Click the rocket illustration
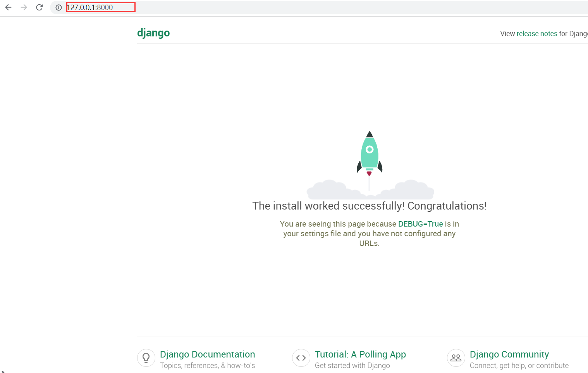Viewport: 588px width, 373px height. click(x=370, y=165)
